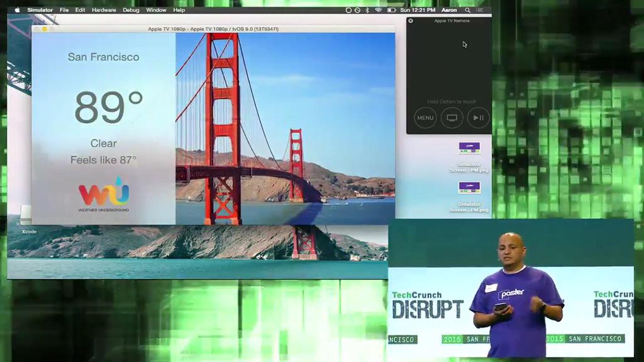Click the clock showing Sun 12:21 PM
Viewport: 644px width, 362px height.
[x=418, y=10]
